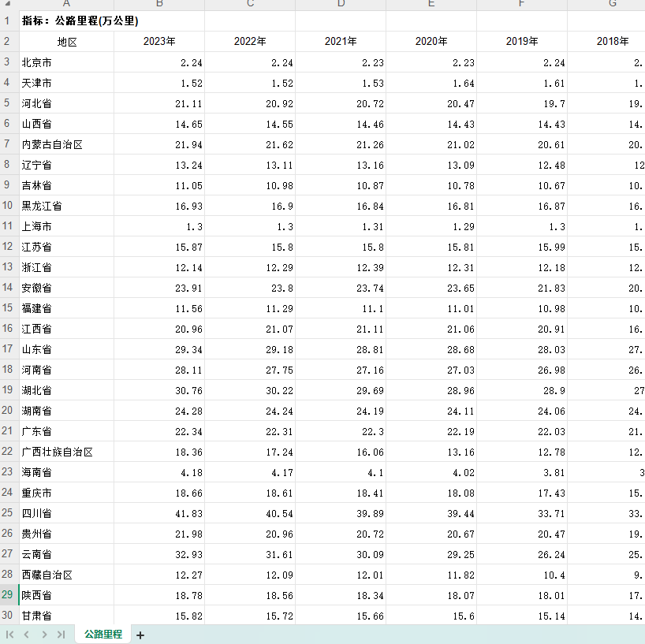645x644 pixels.
Task: Click value 22.03 for 广东省 2019
Action: 522,431
